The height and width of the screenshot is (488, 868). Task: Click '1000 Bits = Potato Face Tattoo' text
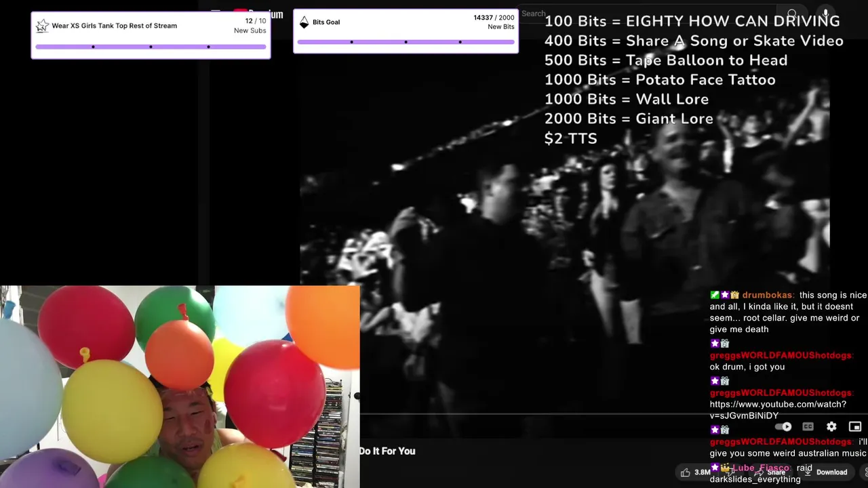coord(660,80)
